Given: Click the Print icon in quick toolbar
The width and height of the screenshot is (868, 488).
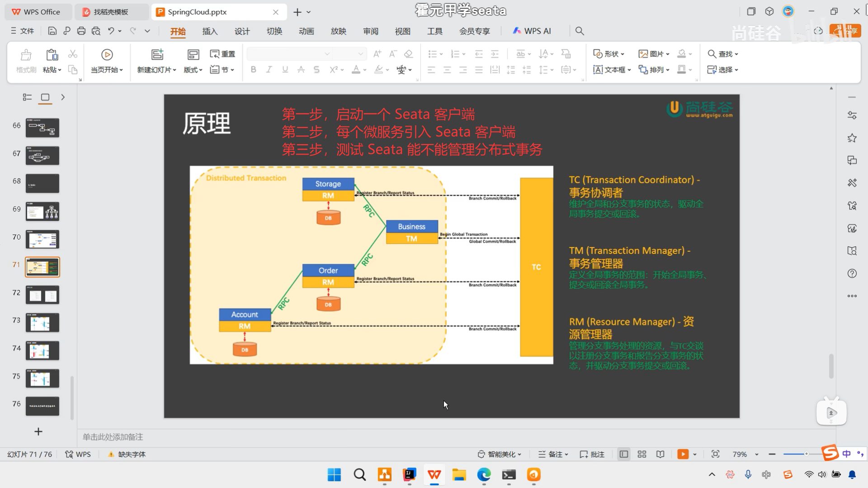Looking at the screenshot, I should (81, 31).
